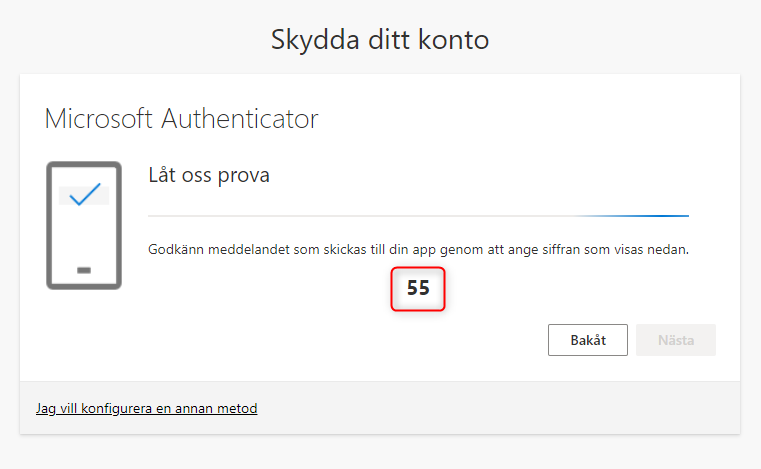Open 'Jag vill konfigurera en annan metod' link

(x=147, y=408)
